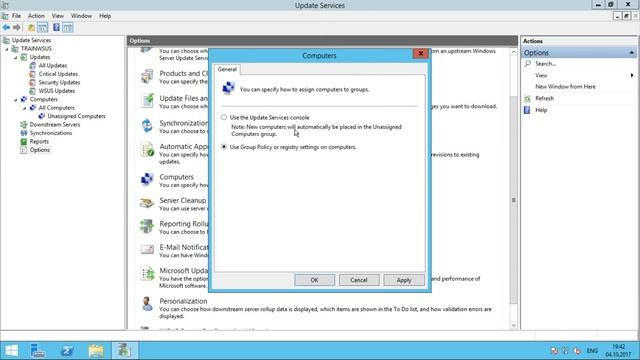The image size is (640, 360).
Task: Collapse the All Computers tree node
Action: tap(24, 108)
